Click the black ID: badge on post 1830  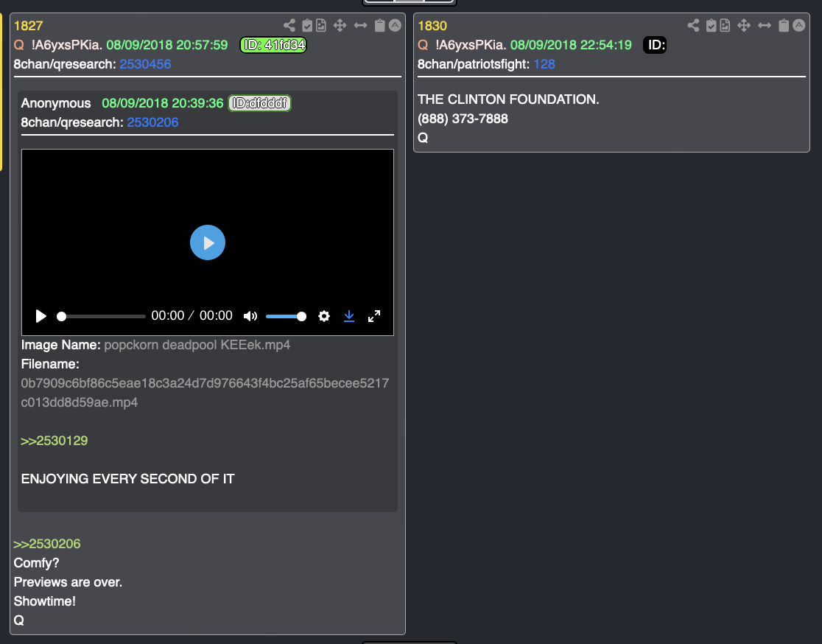(x=655, y=45)
